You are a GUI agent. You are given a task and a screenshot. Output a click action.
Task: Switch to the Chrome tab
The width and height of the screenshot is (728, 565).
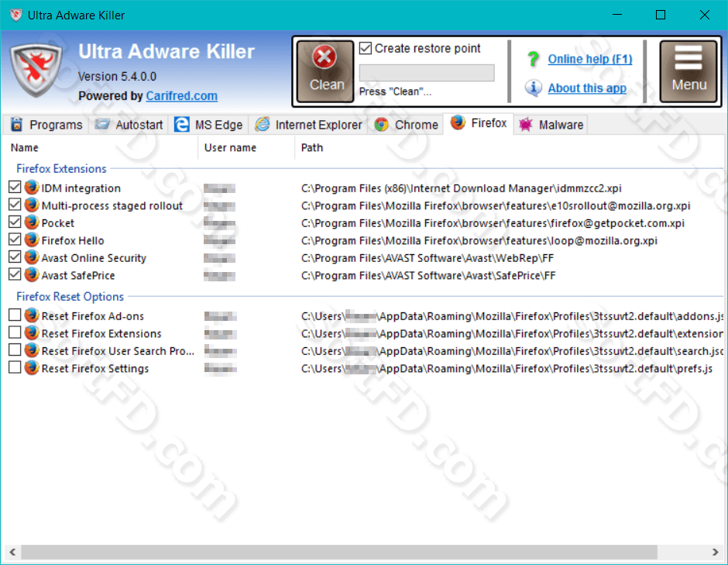pos(406,125)
